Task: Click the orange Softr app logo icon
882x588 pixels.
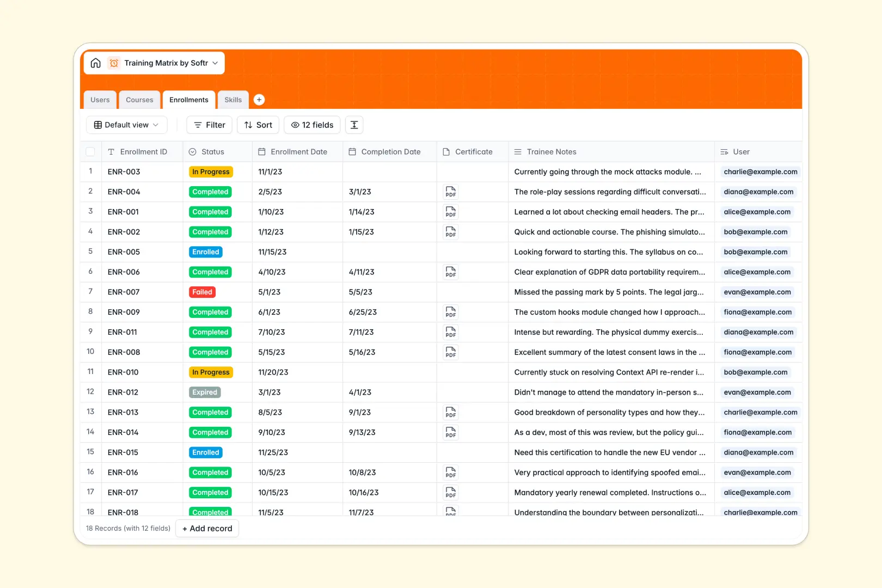Action: (114, 63)
